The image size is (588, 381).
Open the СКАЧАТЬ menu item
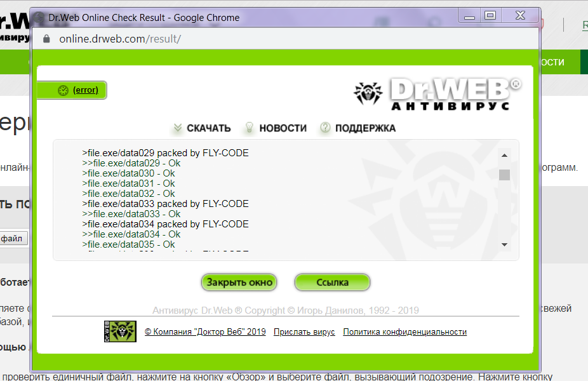208,128
